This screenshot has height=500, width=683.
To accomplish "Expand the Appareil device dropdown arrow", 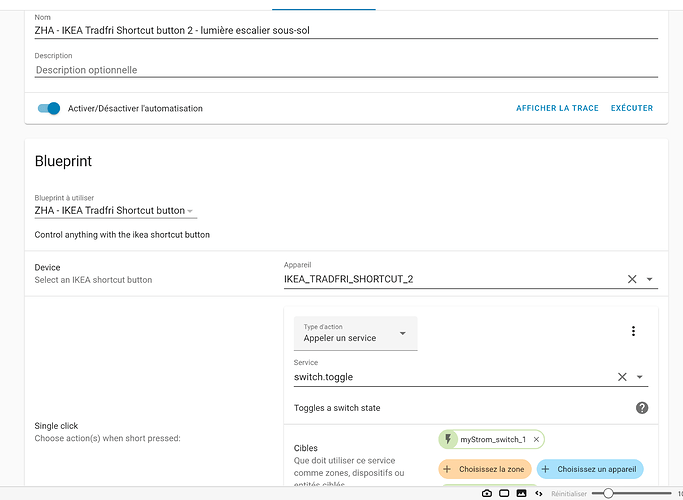I will pyautogui.click(x=649, y=279).
